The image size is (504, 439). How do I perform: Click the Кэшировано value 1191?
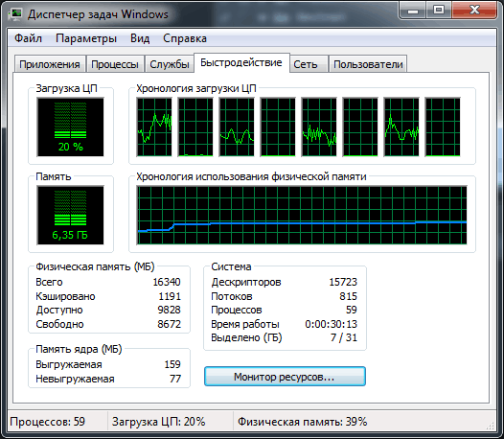click(x=170, y=296)
